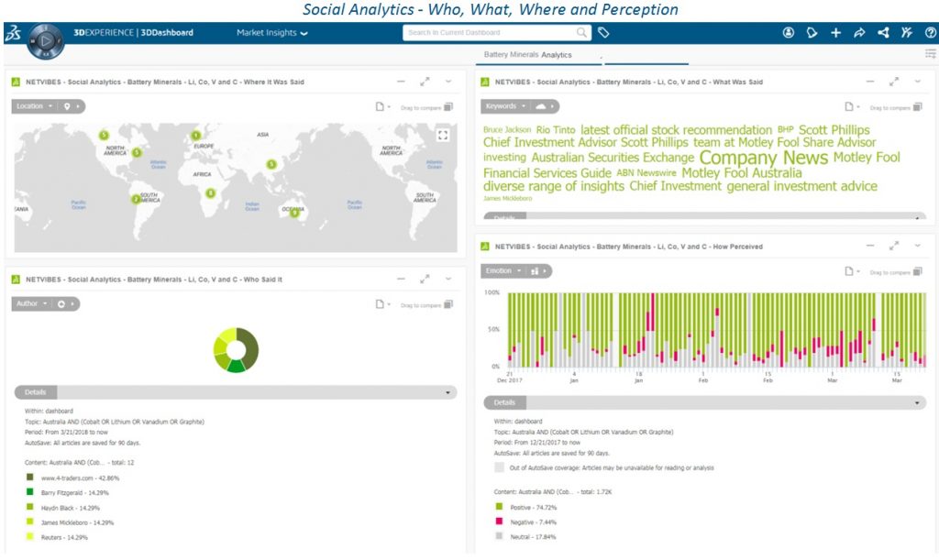Collapse the How Perceived widget with its chevron
This screenshot has height=560, width=939.
918,246
